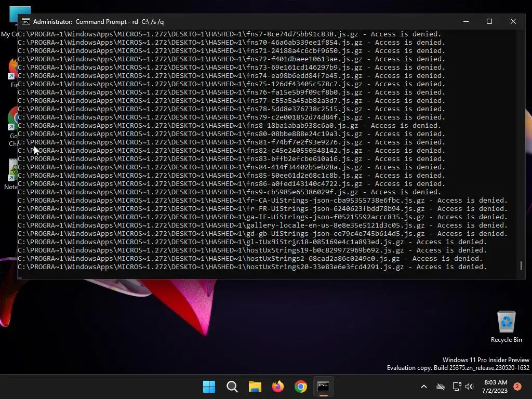Click the Command Prompt vertical scrollbar thumb

click(x=521, y=265)
